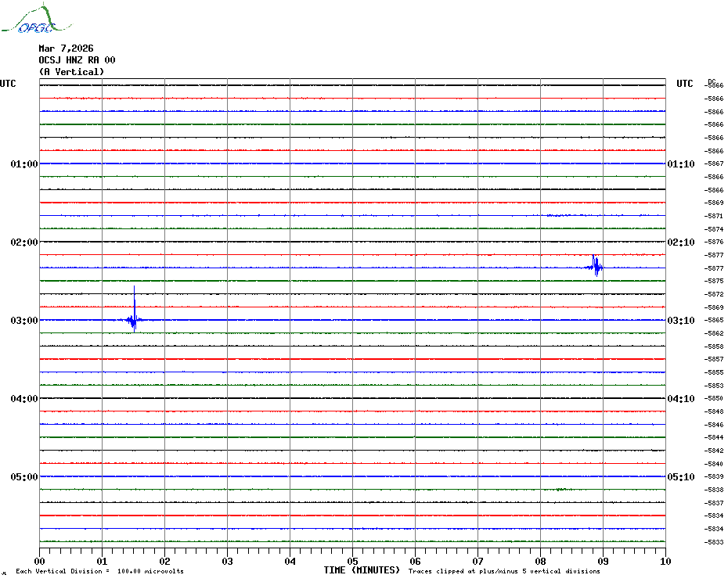The image size is (728, 582).
Task: Click the UTC label at top right
Action: tap(684, 84)
